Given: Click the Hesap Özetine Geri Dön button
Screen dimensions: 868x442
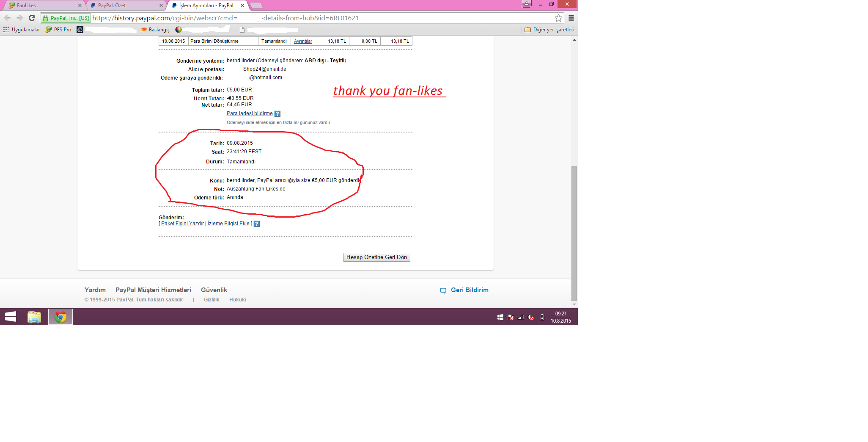Looking at the screenshot, I should [376, 257].
